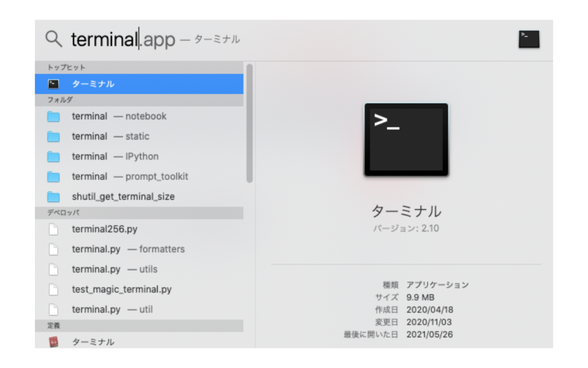588x368 pixels.
Task: Click the small Terminal icon in search bar
Action: [529, 39]
